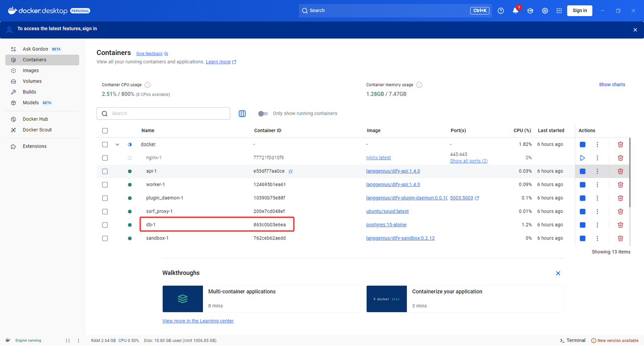The image size is (644, 346).
Task: Open a Terminal from the status bar
Action: click(x=573, y=340)
